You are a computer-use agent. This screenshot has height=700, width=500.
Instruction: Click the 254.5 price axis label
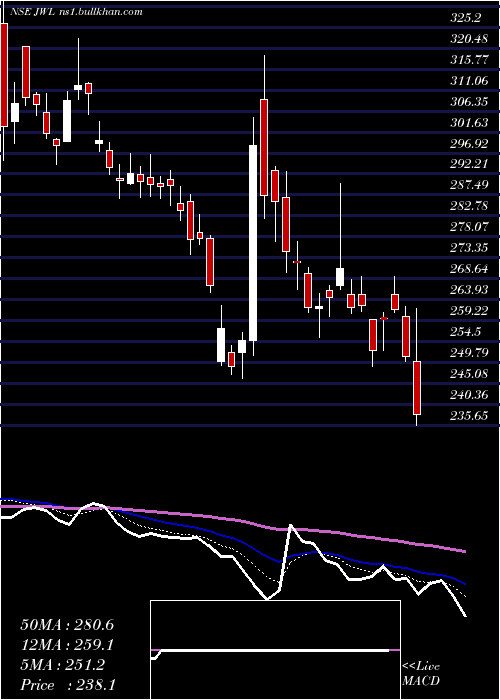(x=466, y=331)
